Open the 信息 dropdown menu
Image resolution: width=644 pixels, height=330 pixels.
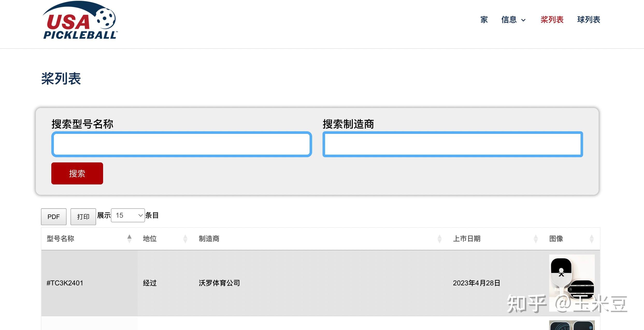tap(514, 20)
